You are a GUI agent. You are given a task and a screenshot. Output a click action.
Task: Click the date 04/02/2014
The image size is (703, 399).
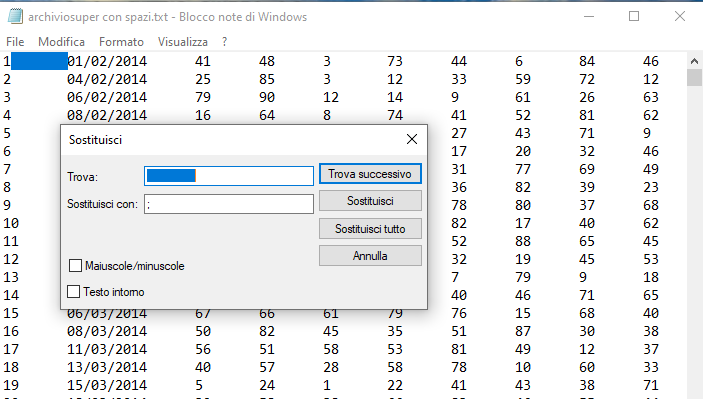[x=107, y=79]
